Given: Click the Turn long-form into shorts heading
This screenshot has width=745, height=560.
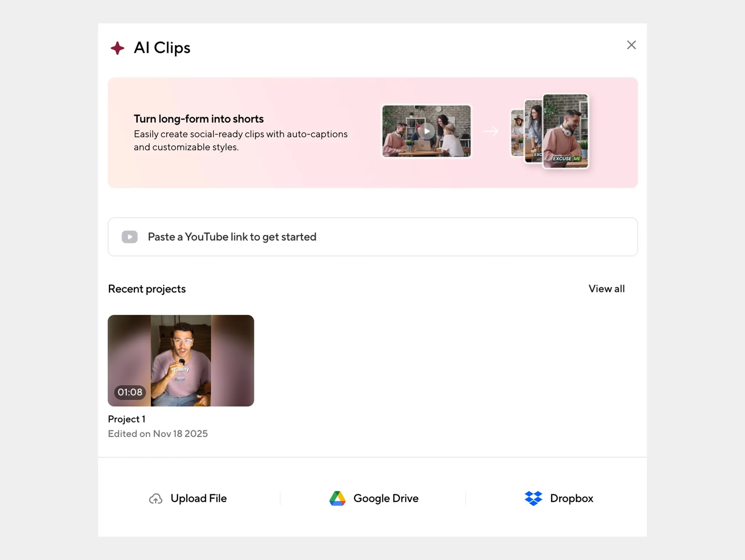Looking at the screenshot, I should point(199,119).
